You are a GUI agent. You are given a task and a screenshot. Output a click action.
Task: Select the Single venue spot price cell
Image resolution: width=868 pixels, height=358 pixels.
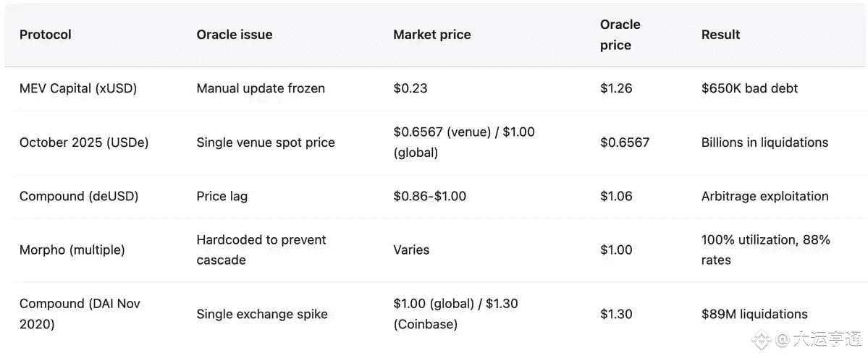pyautogui.click(x=266, y=142)
